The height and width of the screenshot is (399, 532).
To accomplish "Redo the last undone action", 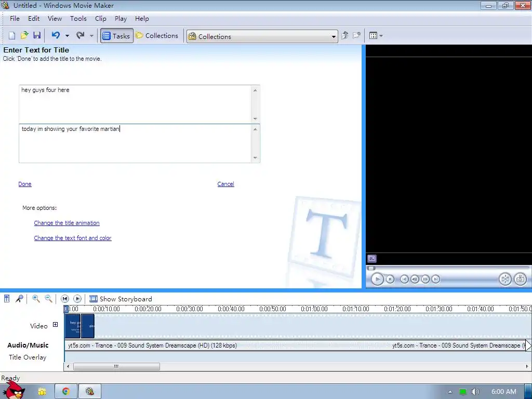I will pos(81,35).
